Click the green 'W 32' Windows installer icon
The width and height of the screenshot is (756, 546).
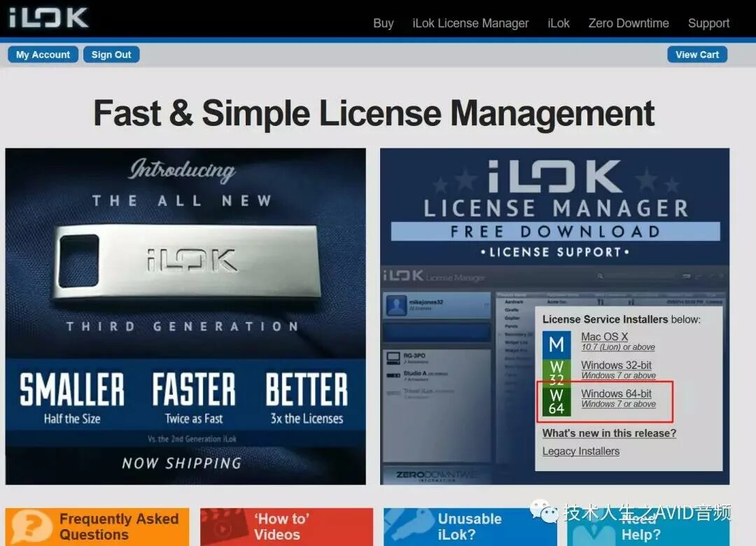pyautogui.click(x=556, y=370)
